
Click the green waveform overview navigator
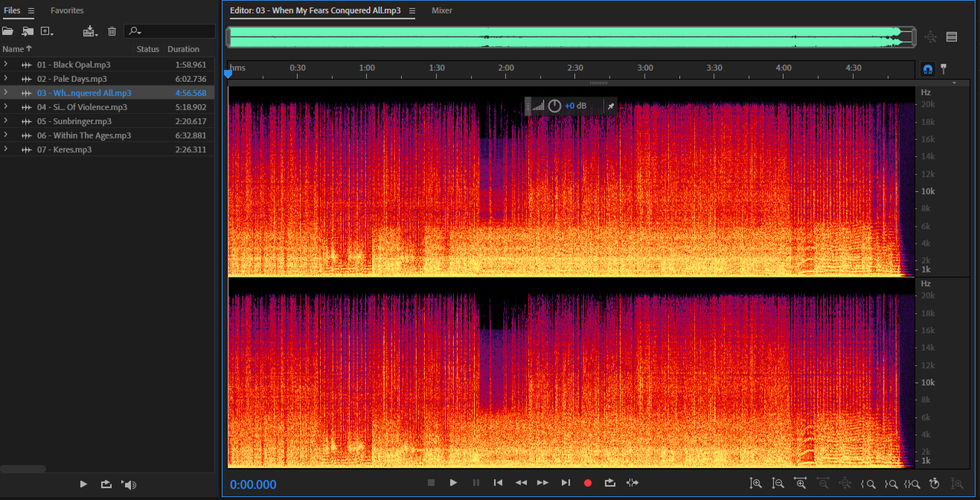coord(570,37)
